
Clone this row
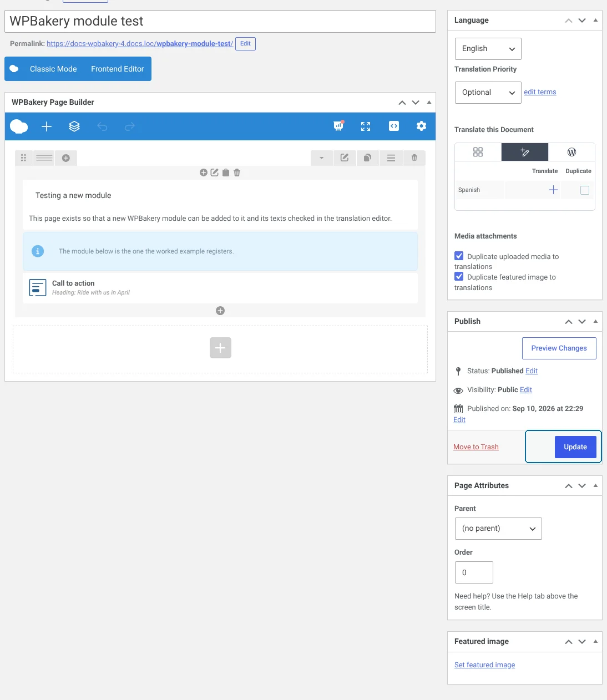point(367,158)
